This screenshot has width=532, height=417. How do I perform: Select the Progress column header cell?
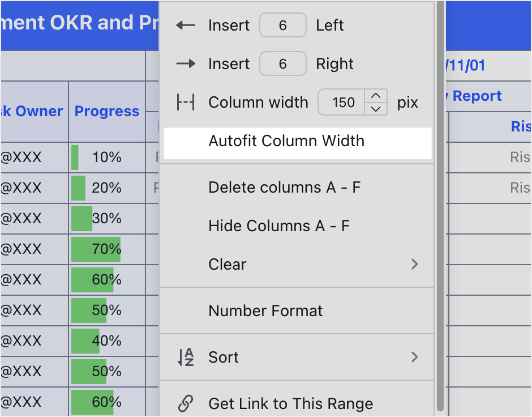click(x=106, y=112)
